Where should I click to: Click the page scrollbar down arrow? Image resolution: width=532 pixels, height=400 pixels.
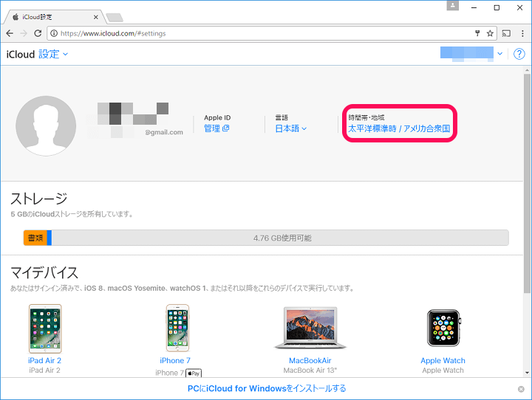(x=527, y=373)
